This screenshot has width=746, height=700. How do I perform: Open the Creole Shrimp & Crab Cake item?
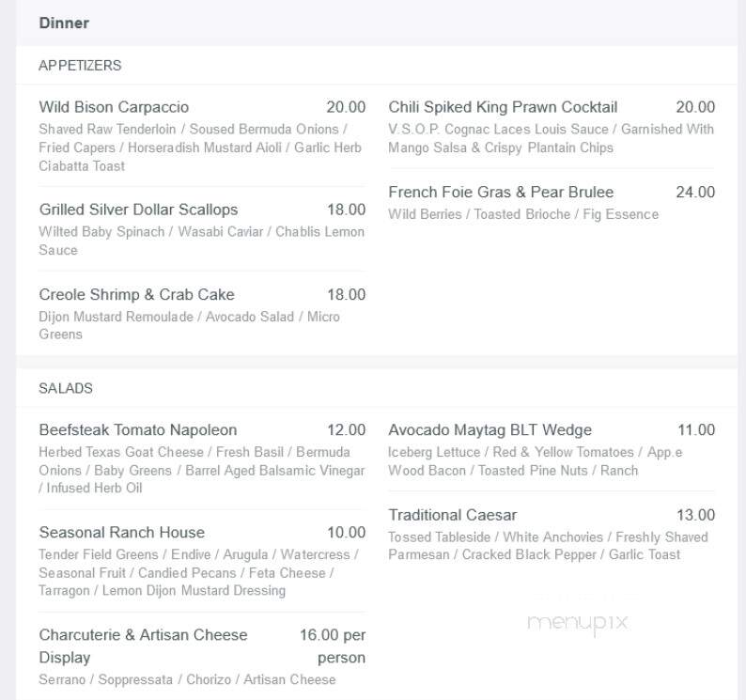click(x=136, y=294)
